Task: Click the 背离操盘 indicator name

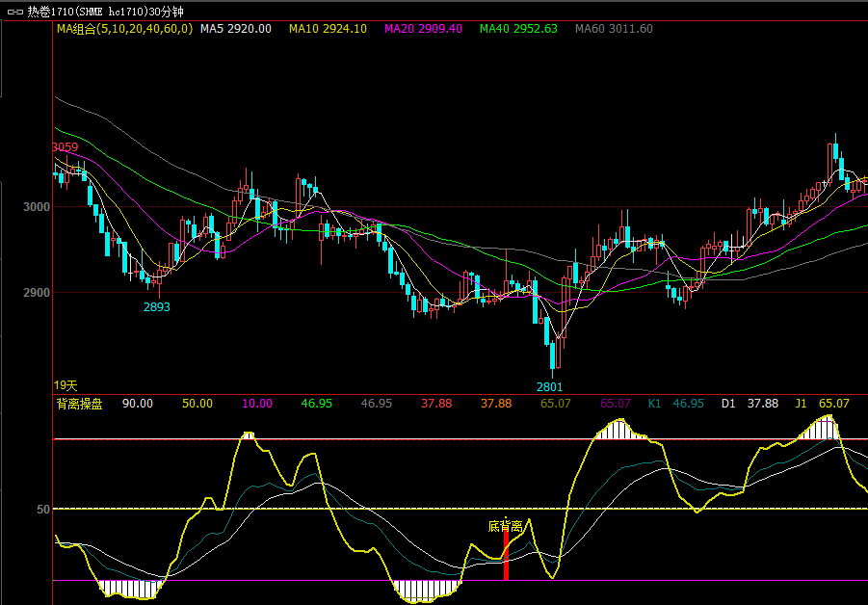Action: (80, 404)
